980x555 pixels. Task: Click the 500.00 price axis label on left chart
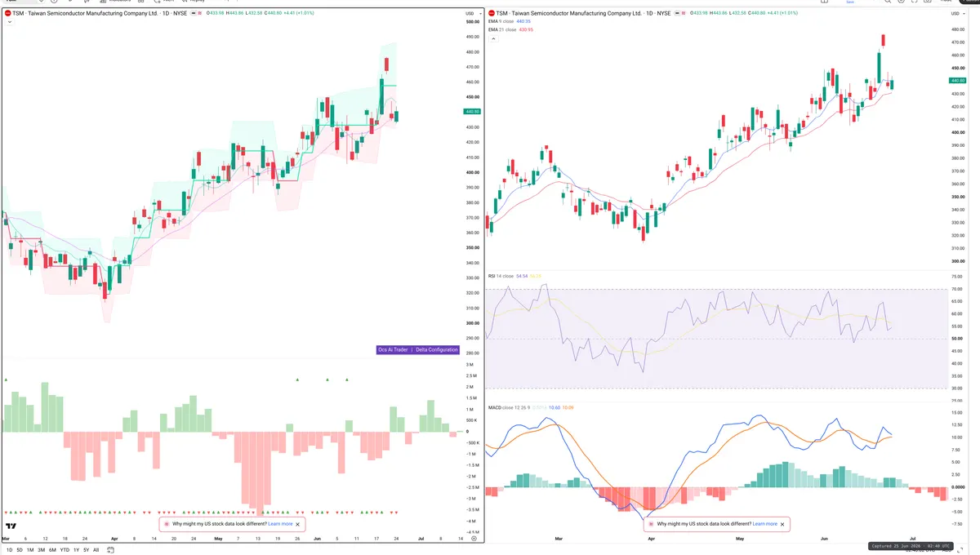click(472, 22)
